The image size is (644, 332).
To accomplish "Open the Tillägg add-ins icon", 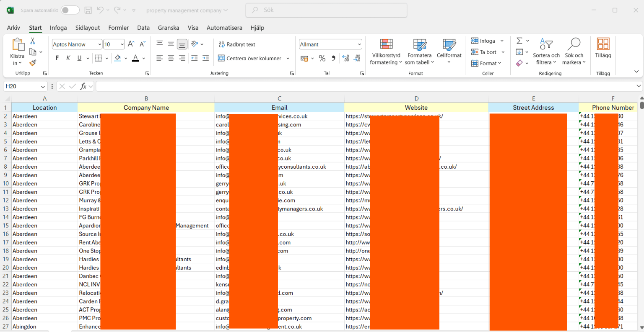I will pos(603,44).
